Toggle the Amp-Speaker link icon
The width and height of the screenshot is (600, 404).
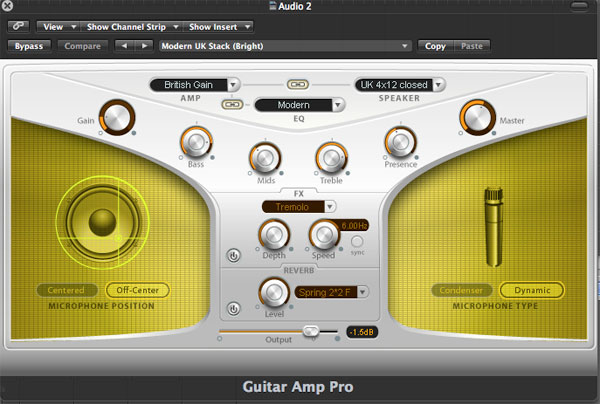point(298,84)
